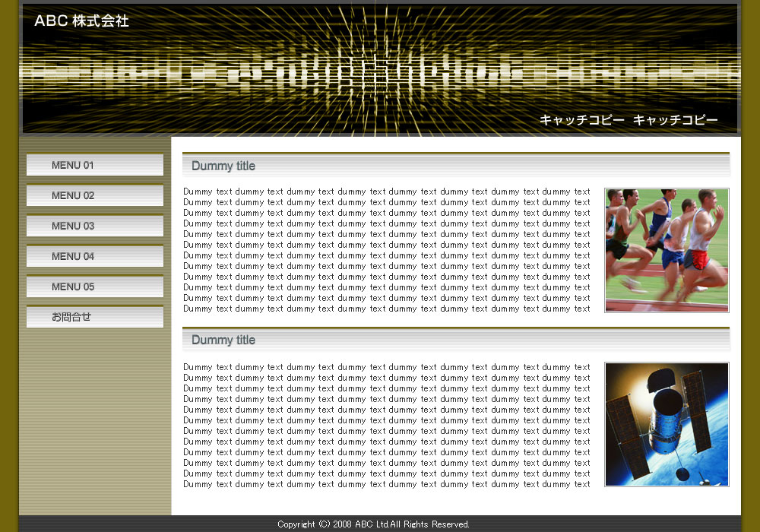Choose MENU 05 from the side menu

(95, 287)
